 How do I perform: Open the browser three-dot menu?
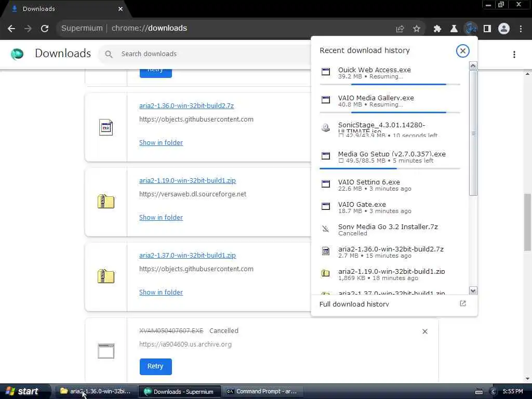[x=521, y=29]
